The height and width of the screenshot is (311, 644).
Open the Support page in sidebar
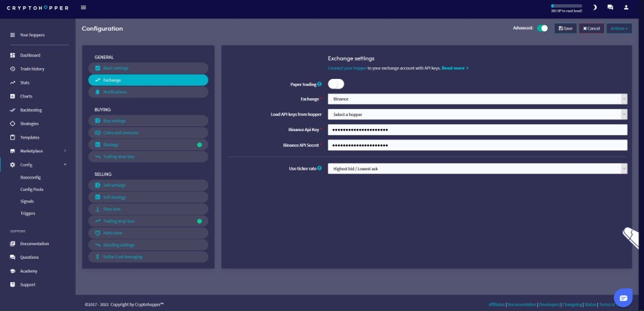pos(27,285)
